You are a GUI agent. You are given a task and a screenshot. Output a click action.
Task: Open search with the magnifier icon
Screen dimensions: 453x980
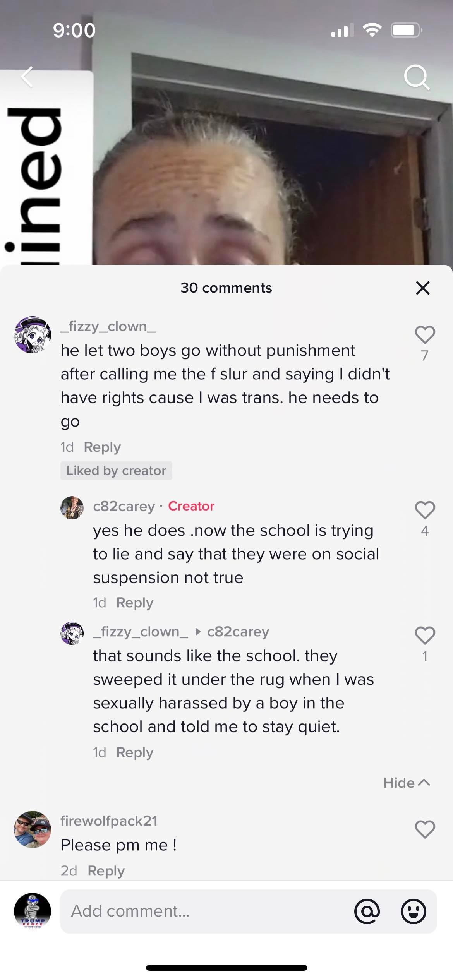[x=417, y=77]
